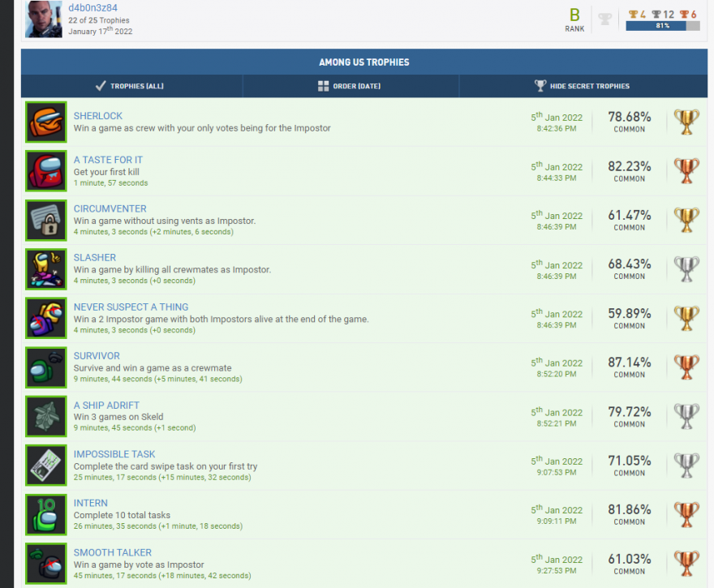Image resolution: width=714 pixels, height=588 pixels.
Task: Click the gold trophy cup beside Sherlock
Action: (686, 122)
